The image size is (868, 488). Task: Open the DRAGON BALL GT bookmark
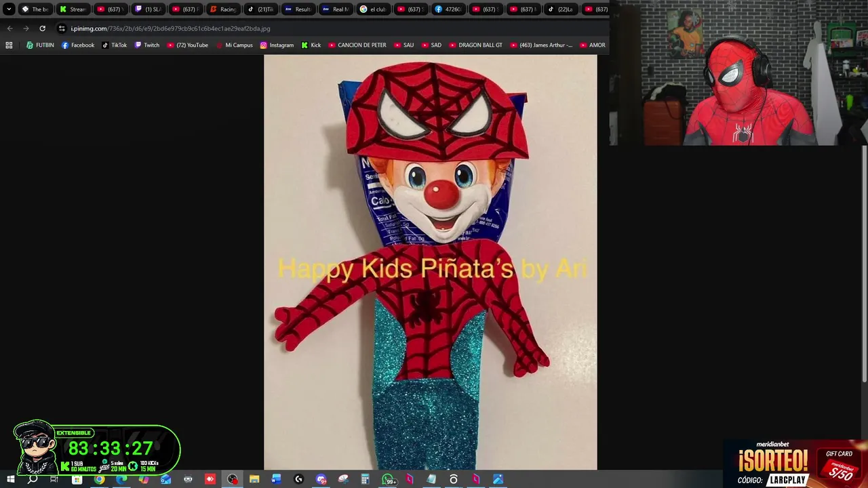point(475,45)
